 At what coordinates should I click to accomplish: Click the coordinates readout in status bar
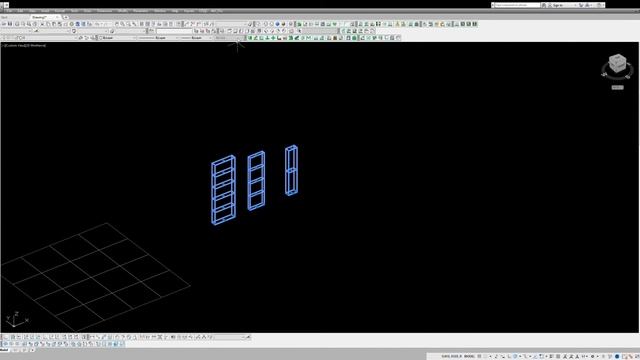pos(451,356)
